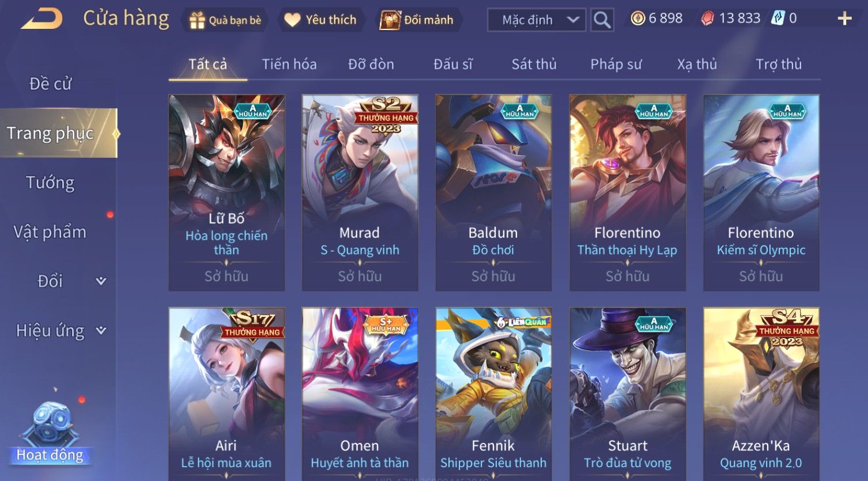Open the search magnifier icon
This screenshot has height=481, width=868.
tap(602, 20)
